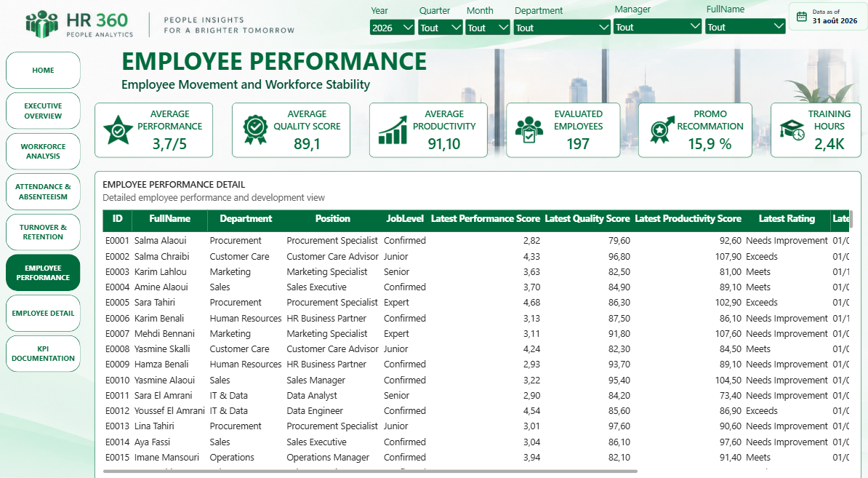Click the table's horizontal scrollbar
The width and height of the screenshot is (868, 478).
[x=370, y=471]
